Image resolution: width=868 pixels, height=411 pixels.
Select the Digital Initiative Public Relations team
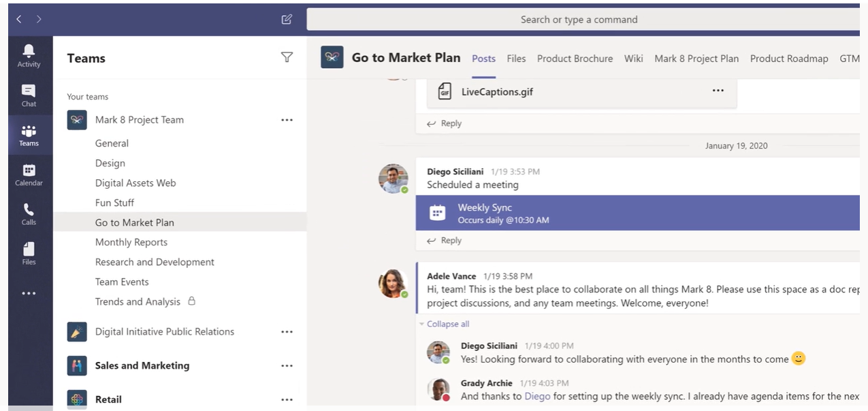(165, 332)
